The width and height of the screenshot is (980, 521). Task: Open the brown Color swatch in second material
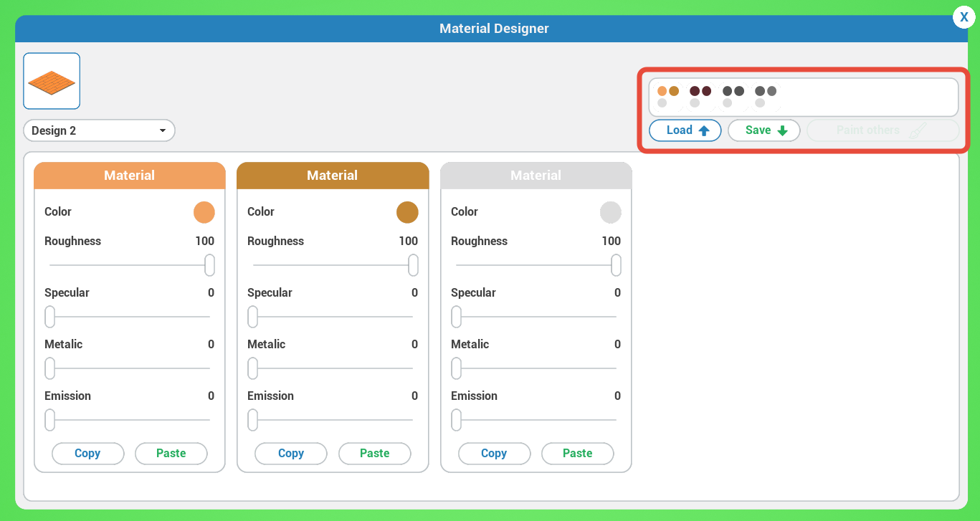[407, 212]
